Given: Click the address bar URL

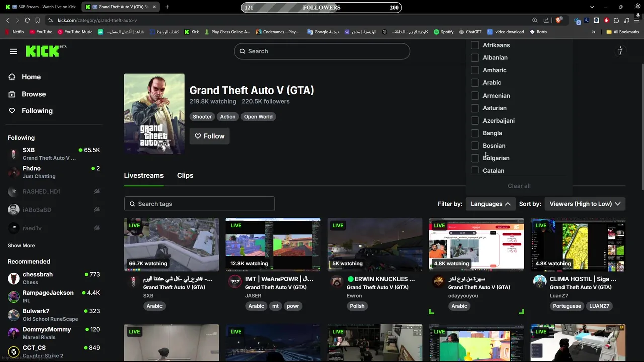Looking at the screenshot, I should tap(97, 20).
